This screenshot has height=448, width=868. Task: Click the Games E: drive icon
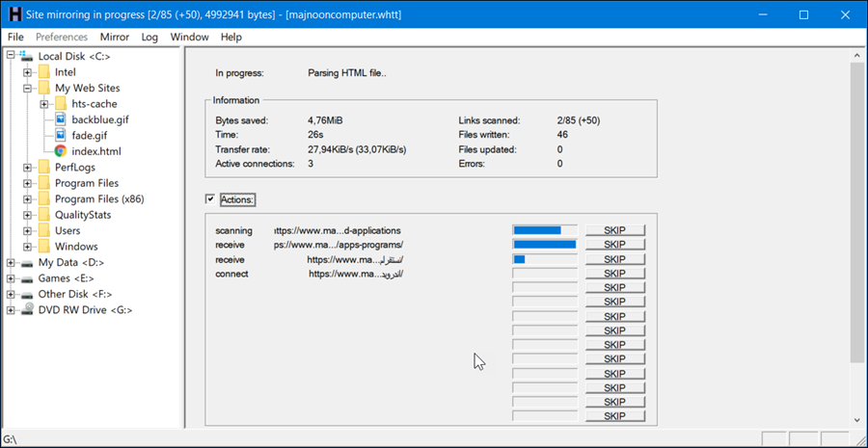tap(27, 278)
